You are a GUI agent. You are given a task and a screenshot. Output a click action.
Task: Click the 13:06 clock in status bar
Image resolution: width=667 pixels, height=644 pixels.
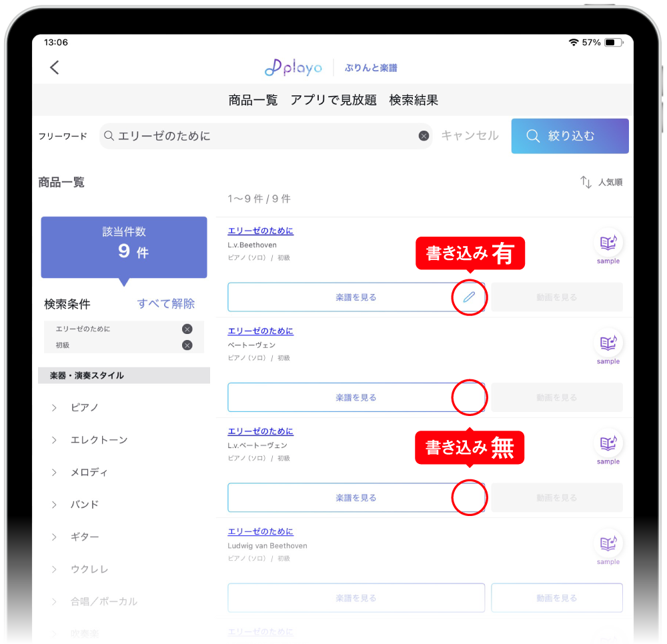56,42
